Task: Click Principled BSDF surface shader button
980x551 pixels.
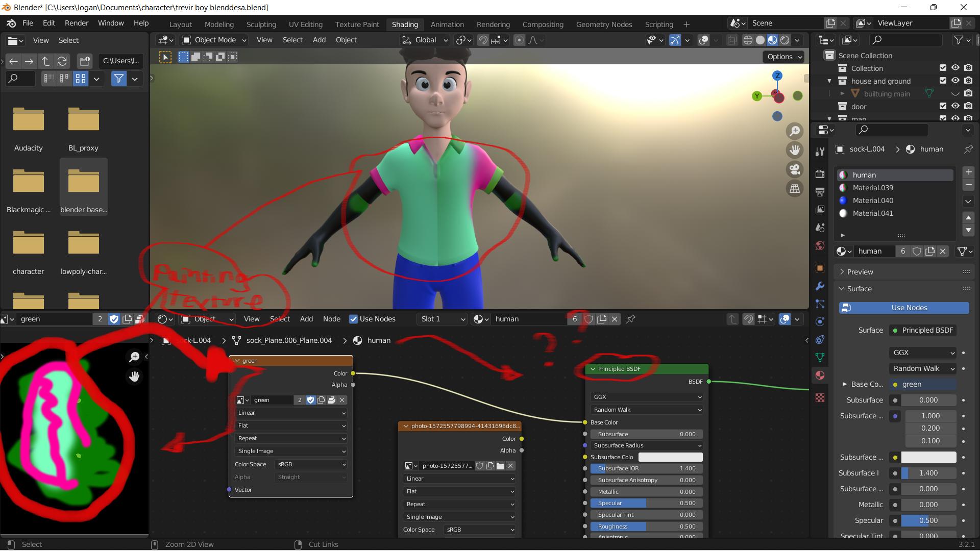Action: (x=923, y=330)
